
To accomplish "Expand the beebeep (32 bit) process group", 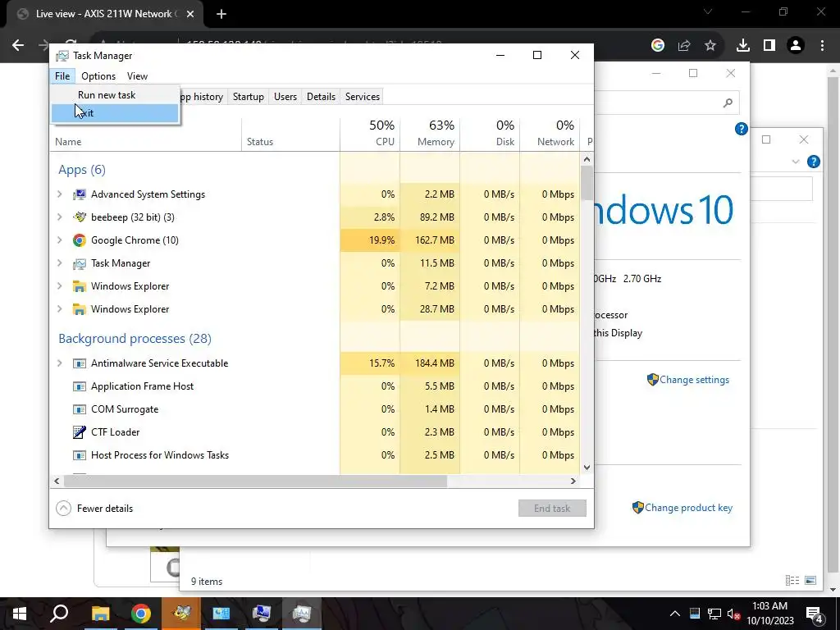I will 59,217.
